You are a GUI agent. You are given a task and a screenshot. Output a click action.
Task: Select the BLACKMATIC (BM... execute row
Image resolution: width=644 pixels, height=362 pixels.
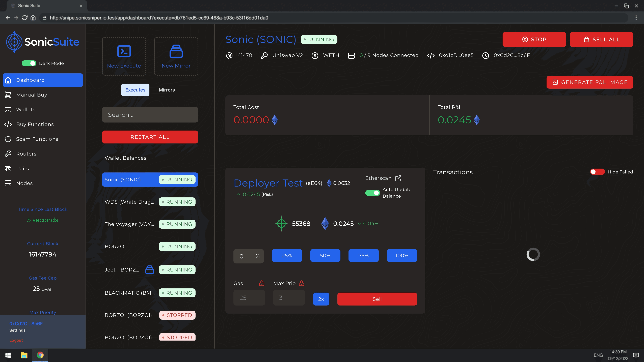[150, 293]
